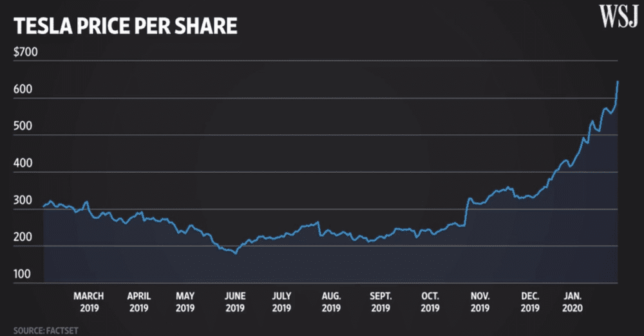Select the June 2019 timeline label

pyautogui.click(x=235, y=302)
